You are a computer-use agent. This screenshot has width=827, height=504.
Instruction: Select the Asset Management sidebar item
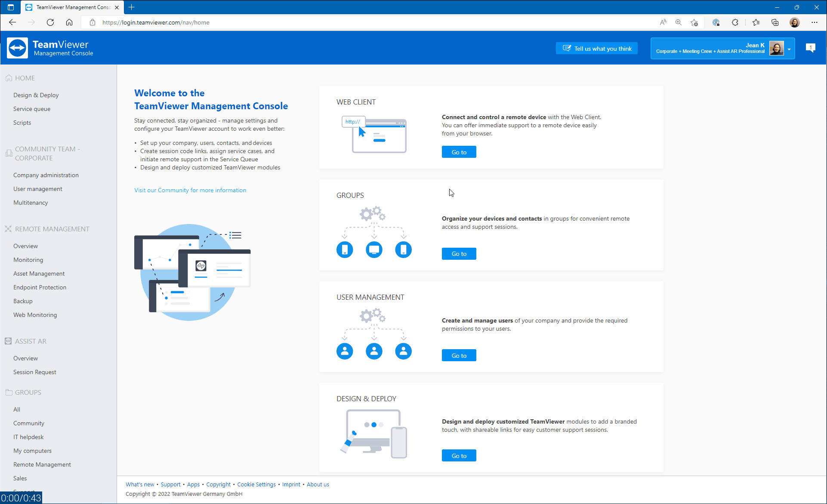[38, 273]
